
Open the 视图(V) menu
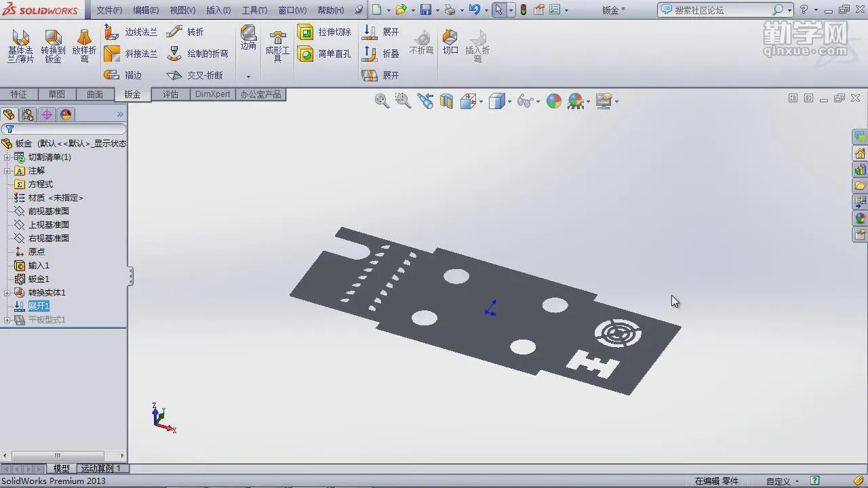[x=182, y=10]
